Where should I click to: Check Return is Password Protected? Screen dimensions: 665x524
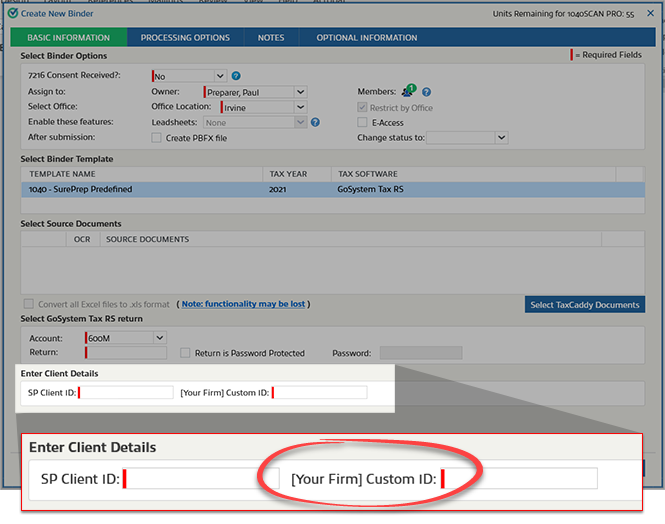[185, 353]
